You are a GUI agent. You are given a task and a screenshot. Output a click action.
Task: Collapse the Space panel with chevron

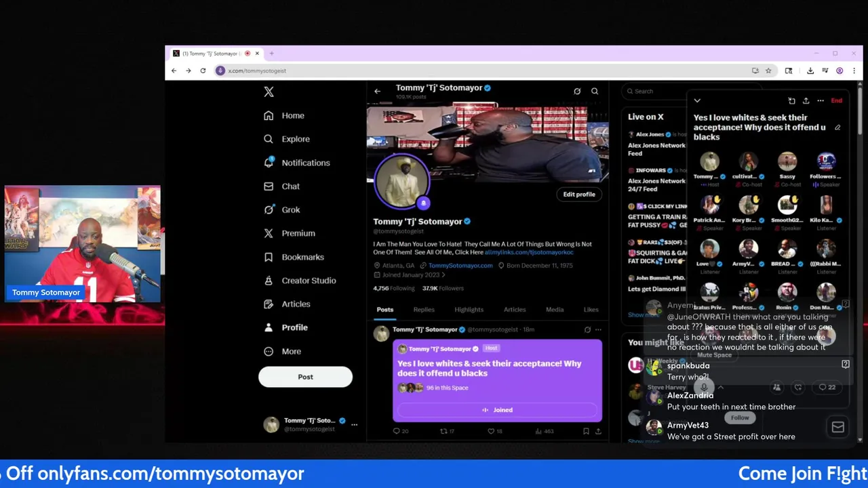(697, 101)
